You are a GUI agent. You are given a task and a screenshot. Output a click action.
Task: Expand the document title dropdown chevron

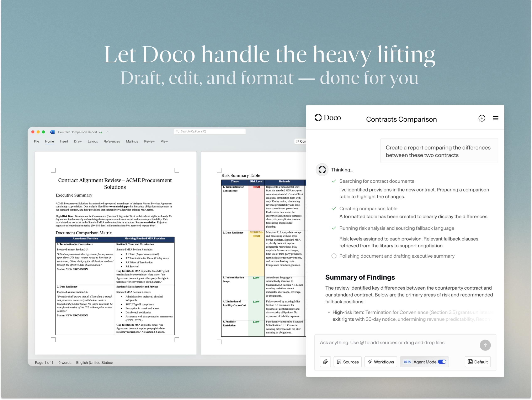point(108,132)
